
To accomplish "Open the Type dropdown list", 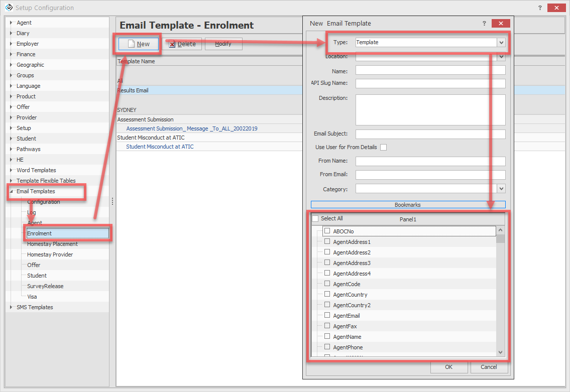I will point(501,43).
